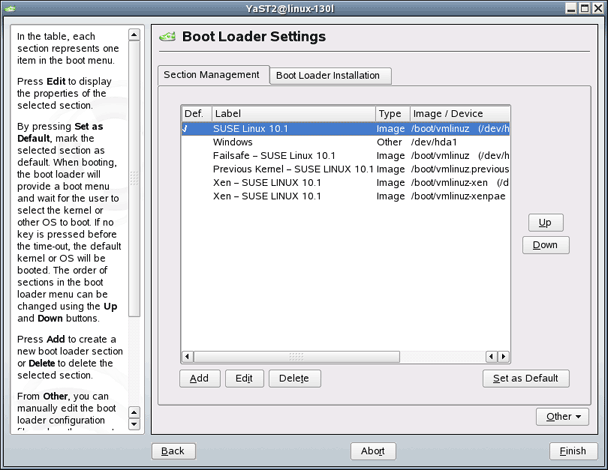Click the table horizontal scrollbar thumb
The height and width of the screenshot is (470, 608).
297,356
